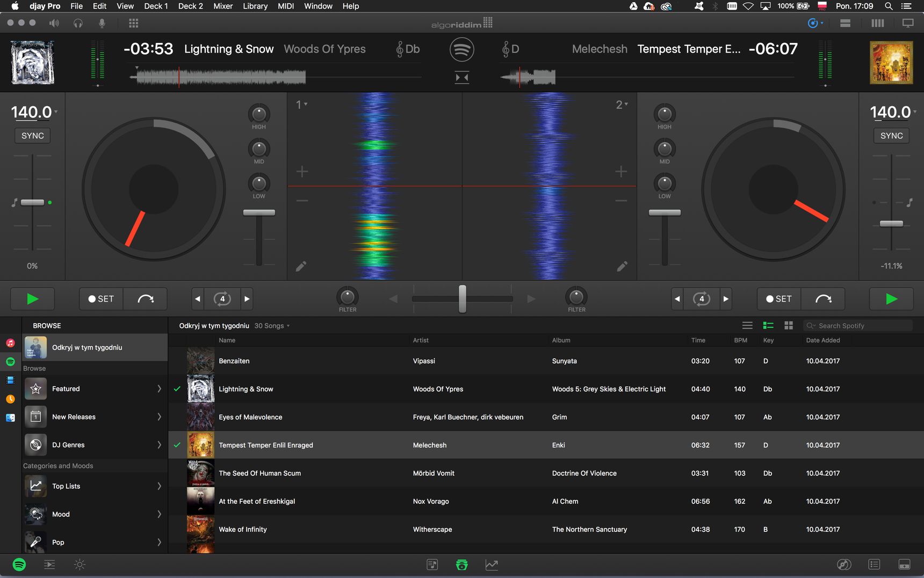Click the crossfader handle

point(462,299)
